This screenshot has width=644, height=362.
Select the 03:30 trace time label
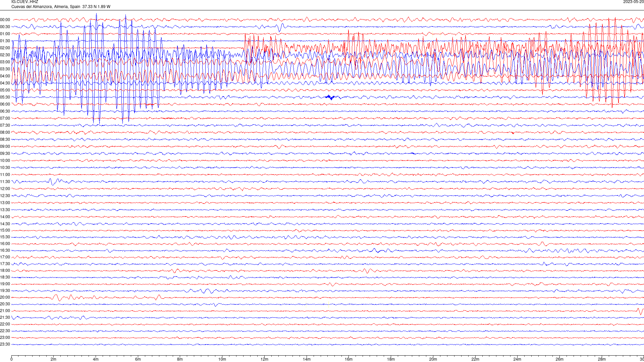[x=5, y=69]
